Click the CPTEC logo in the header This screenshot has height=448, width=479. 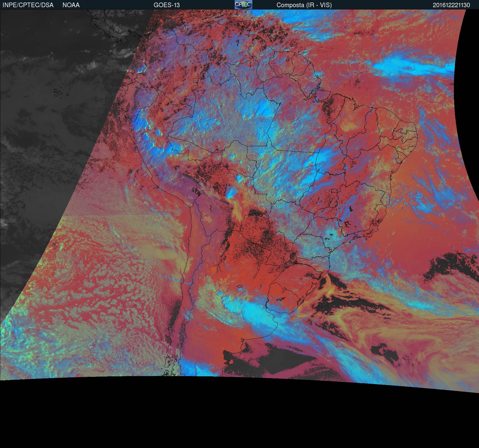[243, 5]
